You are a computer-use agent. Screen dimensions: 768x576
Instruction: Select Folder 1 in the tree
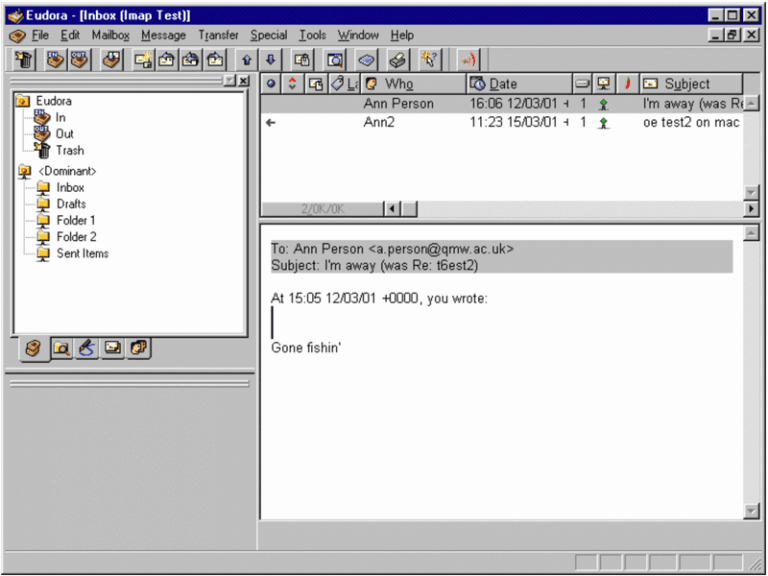[x=76, y=220]
